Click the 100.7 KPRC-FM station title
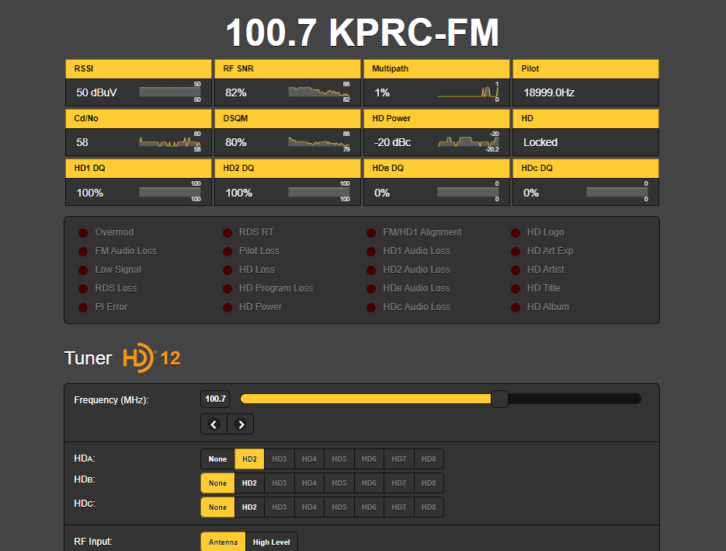This screenshot has width=726, height=551. (362, 32)
